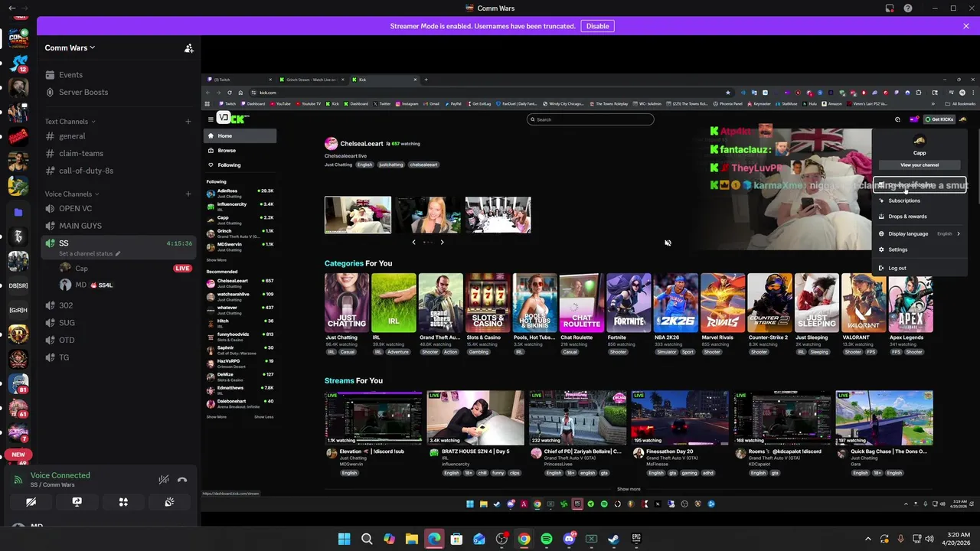Viewport: 980px width, 551px height.
Task: Click Voice Connected status text
Action: pos(60,475)
